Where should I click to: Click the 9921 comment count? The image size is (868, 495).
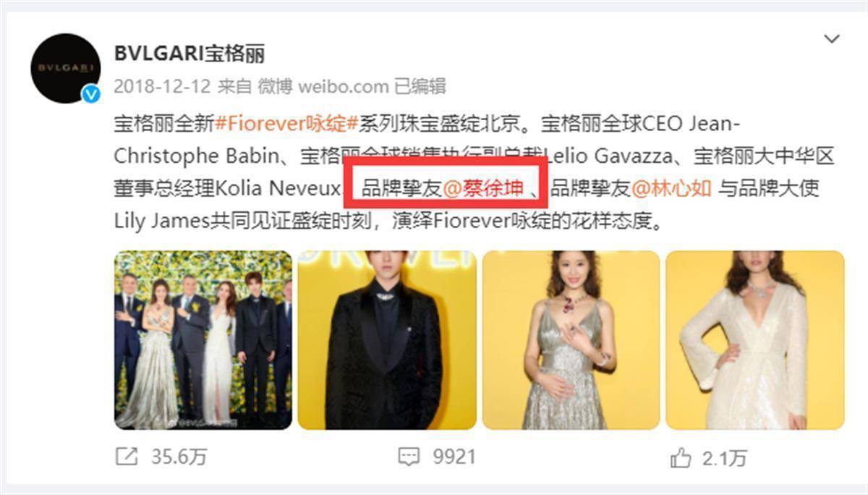pos(454,457)
